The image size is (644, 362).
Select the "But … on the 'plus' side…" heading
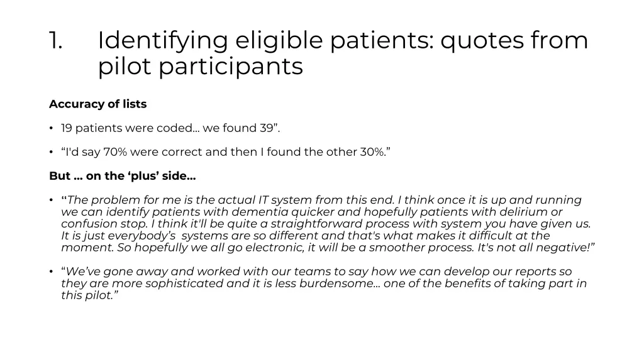click(x=123, y=176)
